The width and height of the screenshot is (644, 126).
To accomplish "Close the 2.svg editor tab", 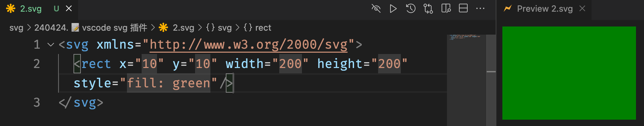I will click(x=69, y=9).
